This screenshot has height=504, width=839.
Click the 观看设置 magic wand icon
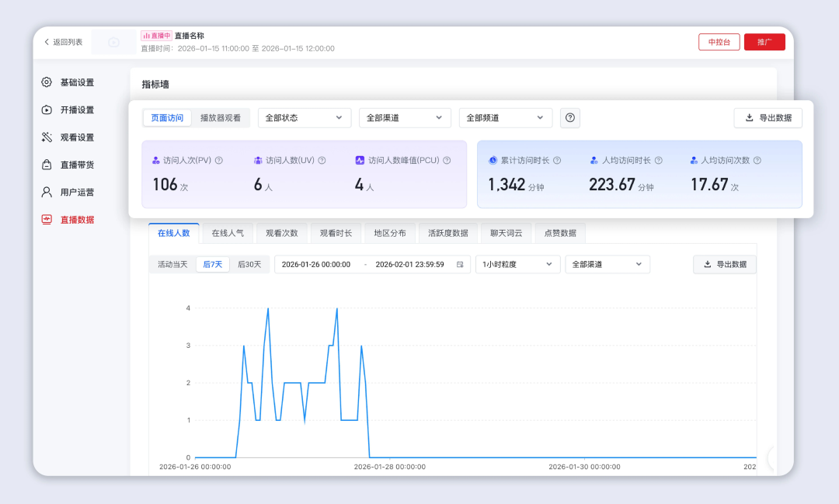pyautogui.click(x=47, y=137)
